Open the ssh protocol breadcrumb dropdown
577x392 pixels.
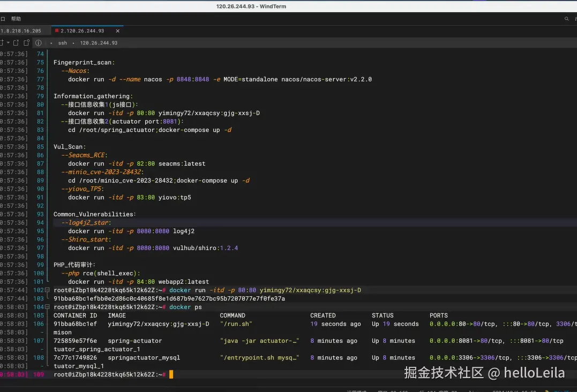tap(63, 43)
